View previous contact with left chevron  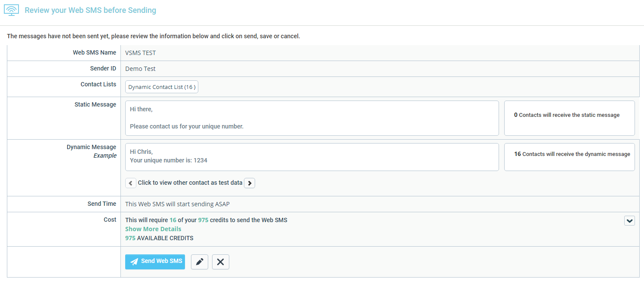[131, 183]
